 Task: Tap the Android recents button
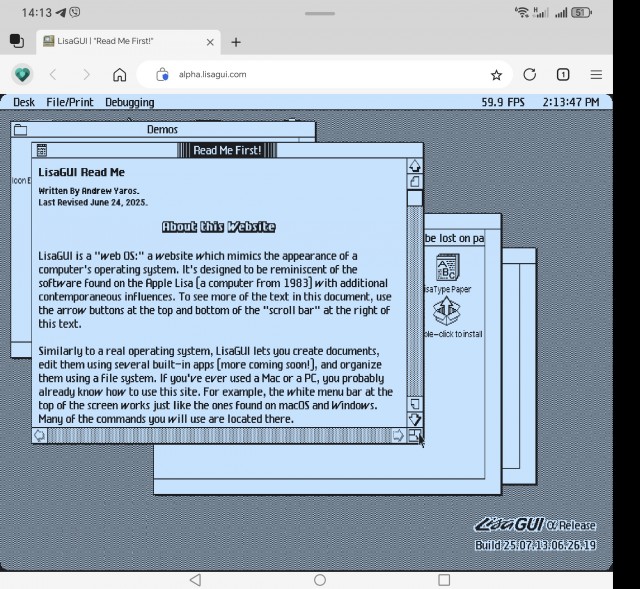[444, 580]
